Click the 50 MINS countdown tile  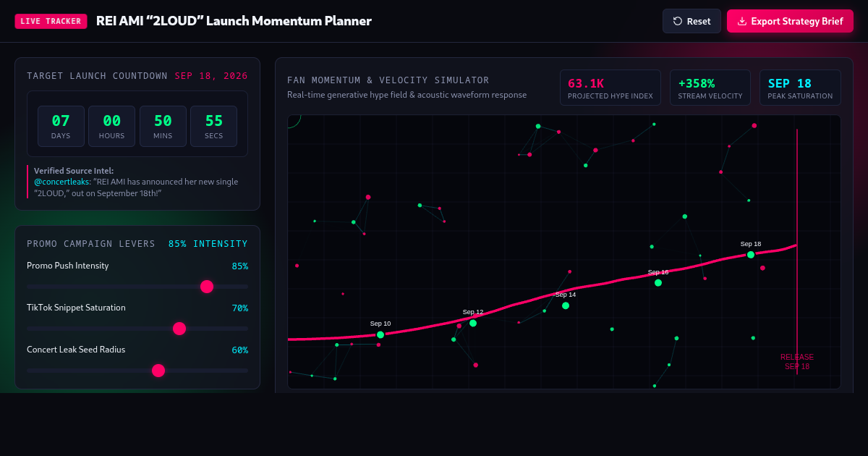tap(163, 126)
